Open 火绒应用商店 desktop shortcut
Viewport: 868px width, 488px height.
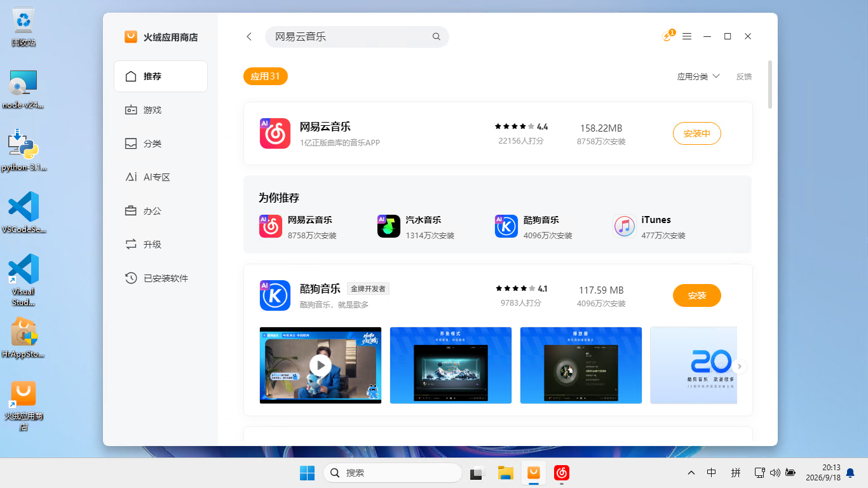(24, 405)
